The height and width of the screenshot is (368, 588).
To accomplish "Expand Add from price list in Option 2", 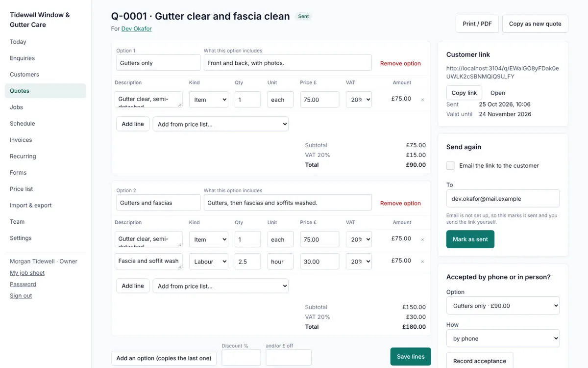I will [x=220, y=286].
